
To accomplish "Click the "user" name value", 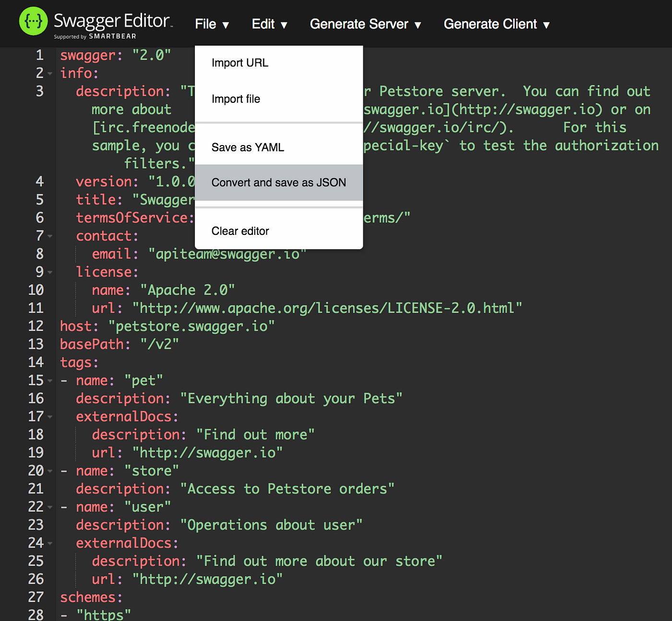I will [147, 507].
